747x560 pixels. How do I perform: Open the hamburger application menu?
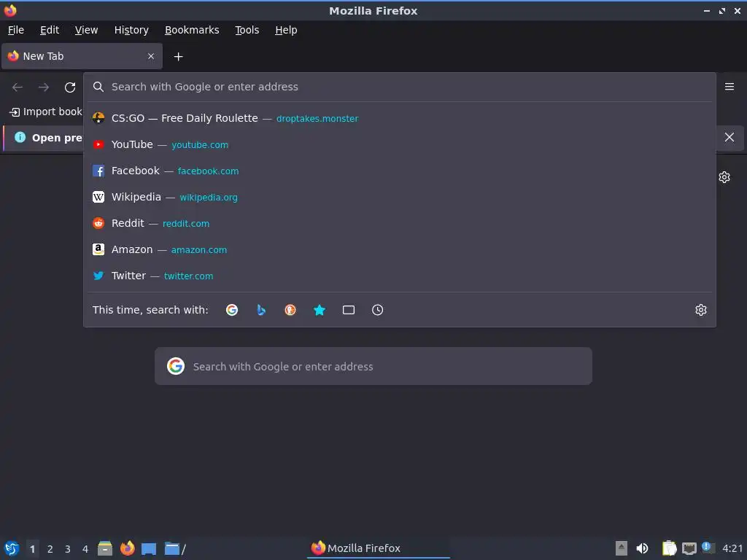pyautogui.click(x=729, y=87)
